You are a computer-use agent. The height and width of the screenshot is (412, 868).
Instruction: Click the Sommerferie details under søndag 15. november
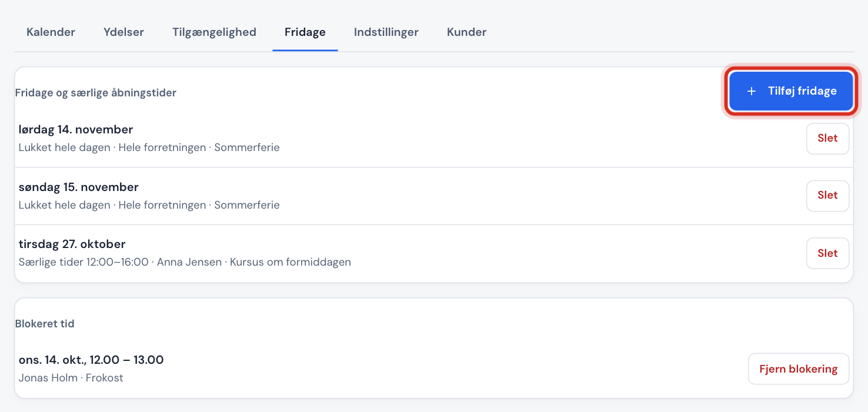(149, 205)
